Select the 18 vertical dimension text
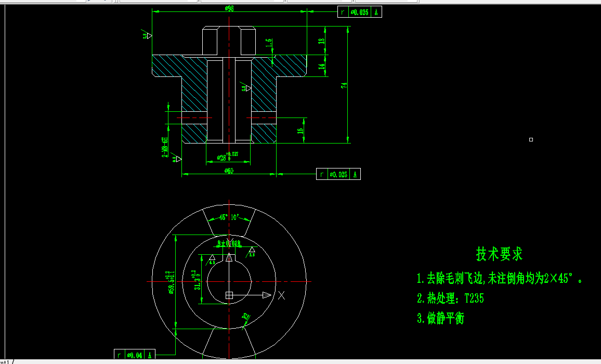Image resolution: width=601 pixels, height=364 pixels. point(321,40)
